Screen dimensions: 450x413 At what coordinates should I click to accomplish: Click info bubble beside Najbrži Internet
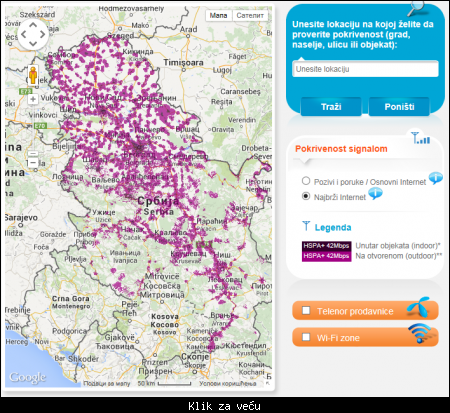pyautogui.click(x=375, y=193)
